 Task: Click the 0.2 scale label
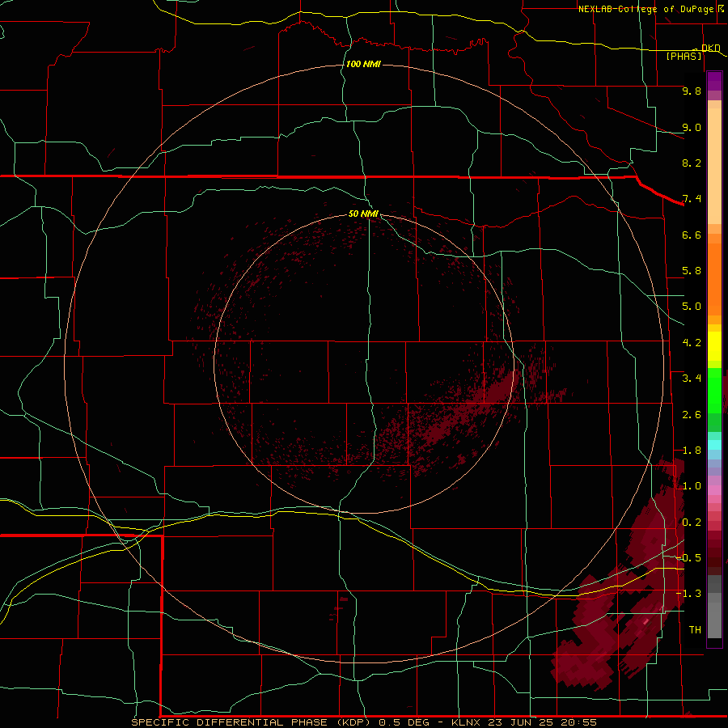pos(692,523)
